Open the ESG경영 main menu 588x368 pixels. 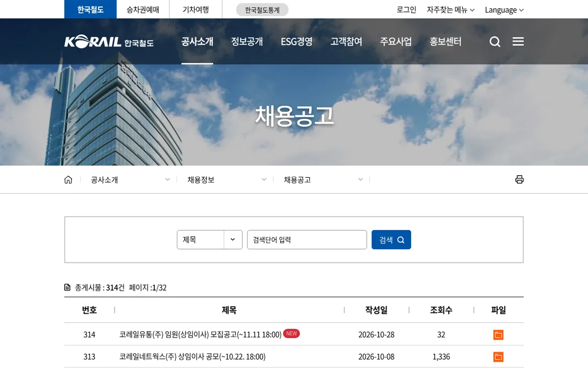pyautogui.click(x=296, y=42)
